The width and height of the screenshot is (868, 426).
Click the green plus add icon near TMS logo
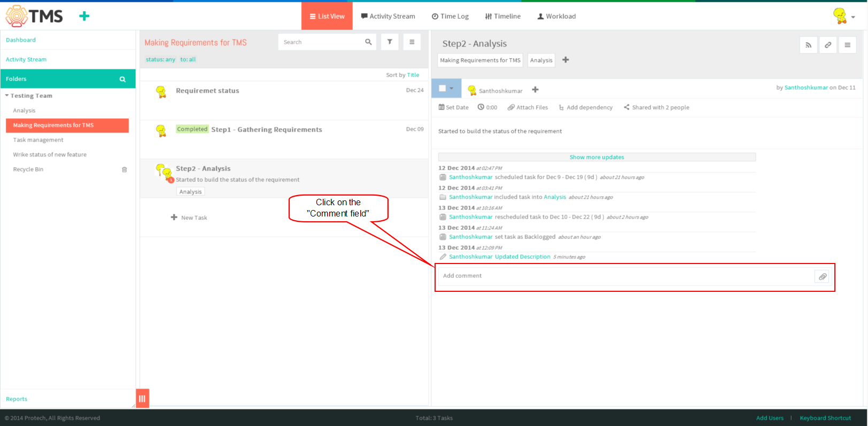tap(84, 16)
